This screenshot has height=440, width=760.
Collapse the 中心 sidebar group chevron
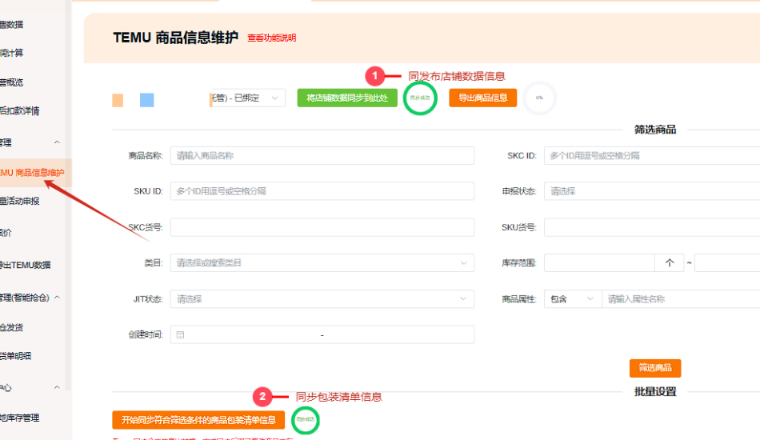point(57,388)
